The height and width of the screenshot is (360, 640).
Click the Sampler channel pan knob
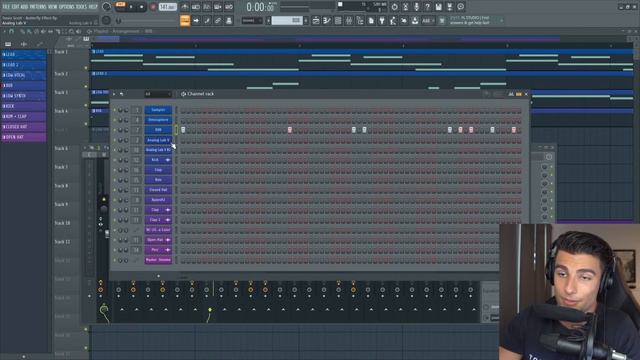point(120,110)
